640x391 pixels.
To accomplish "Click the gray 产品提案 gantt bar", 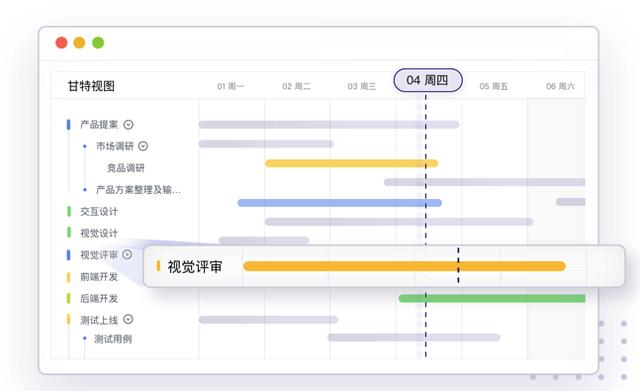I will point(329,124).
